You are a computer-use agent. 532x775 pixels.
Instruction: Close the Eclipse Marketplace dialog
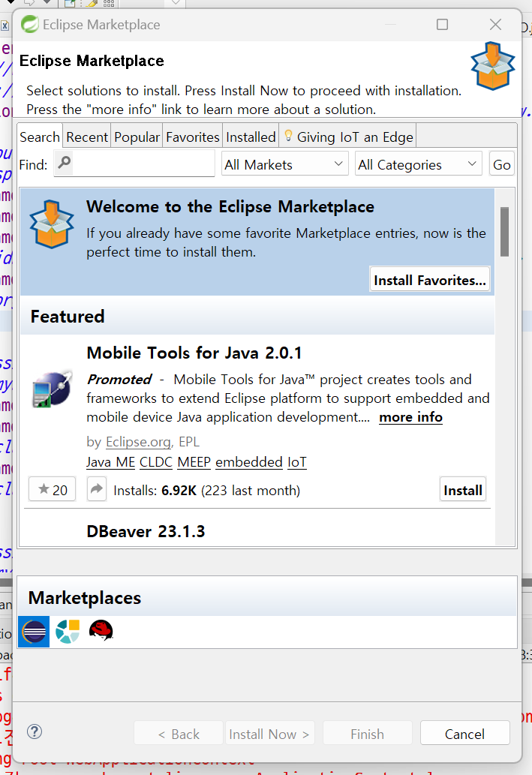495,24
